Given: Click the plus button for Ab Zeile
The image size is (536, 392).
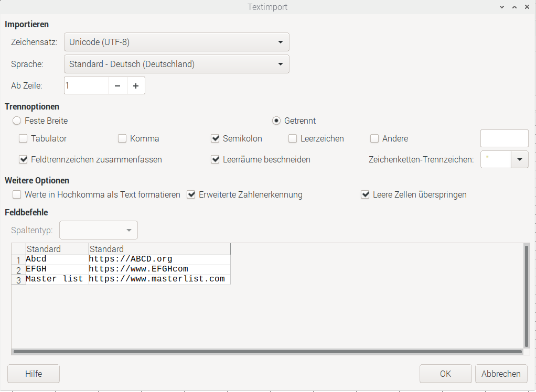Looking at the screenshot, I should (136, 85).
